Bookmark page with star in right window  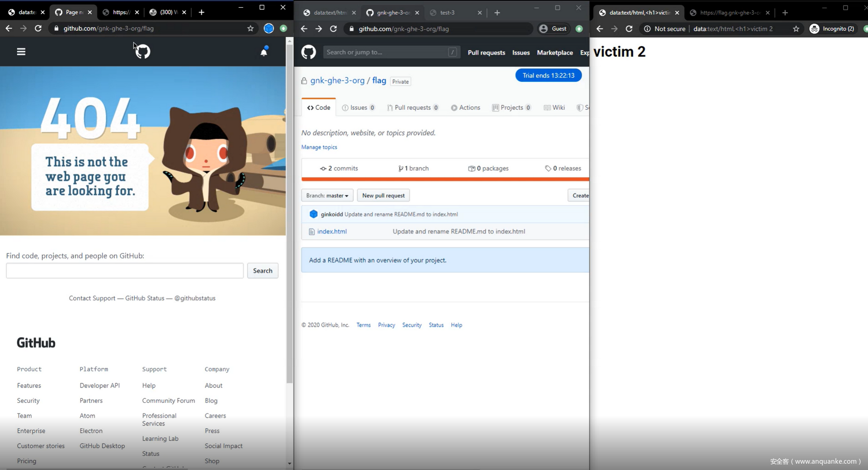pyautogui.click(x=796, y=29)
